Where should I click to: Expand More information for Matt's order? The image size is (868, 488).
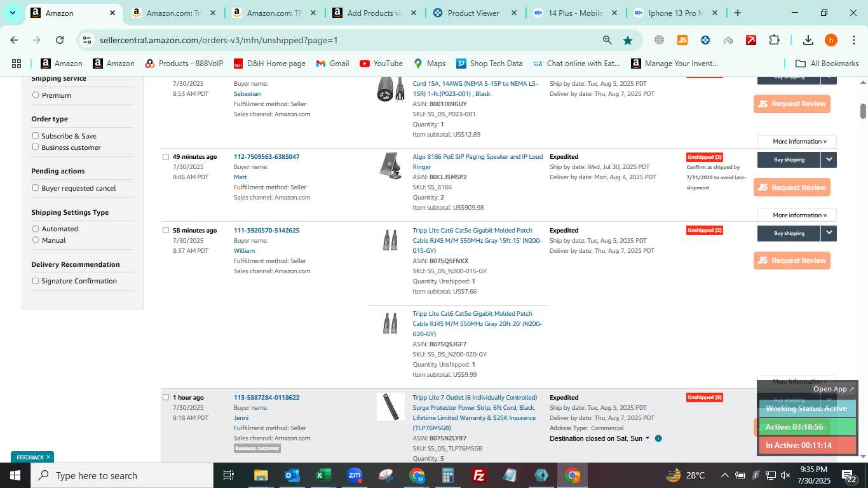click(x=797, y=215)
